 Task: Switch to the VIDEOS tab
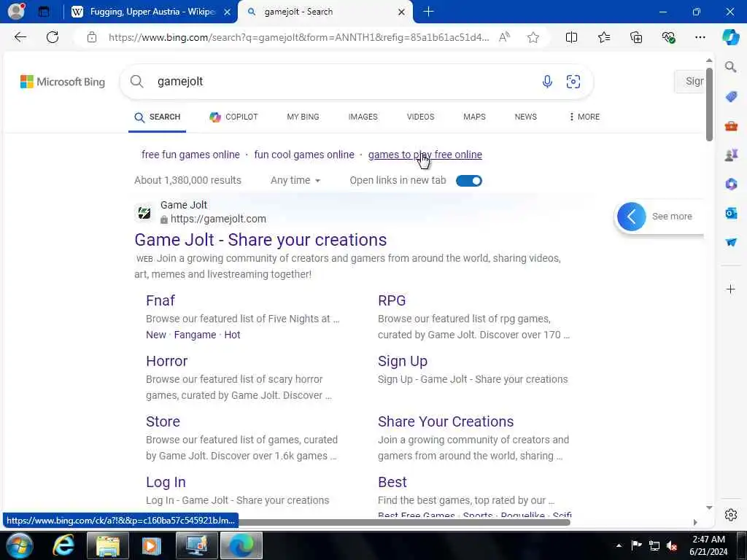click(x=421, y=117)
